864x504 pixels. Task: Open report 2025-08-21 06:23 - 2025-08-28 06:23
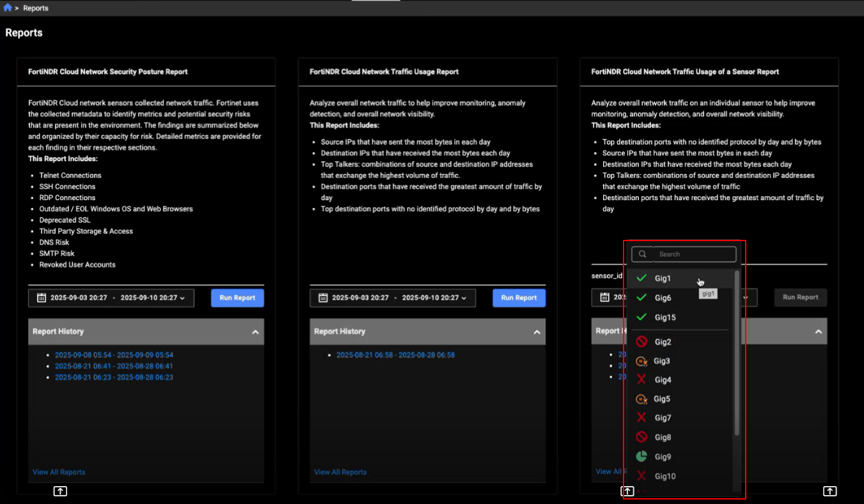coord(114,377)
